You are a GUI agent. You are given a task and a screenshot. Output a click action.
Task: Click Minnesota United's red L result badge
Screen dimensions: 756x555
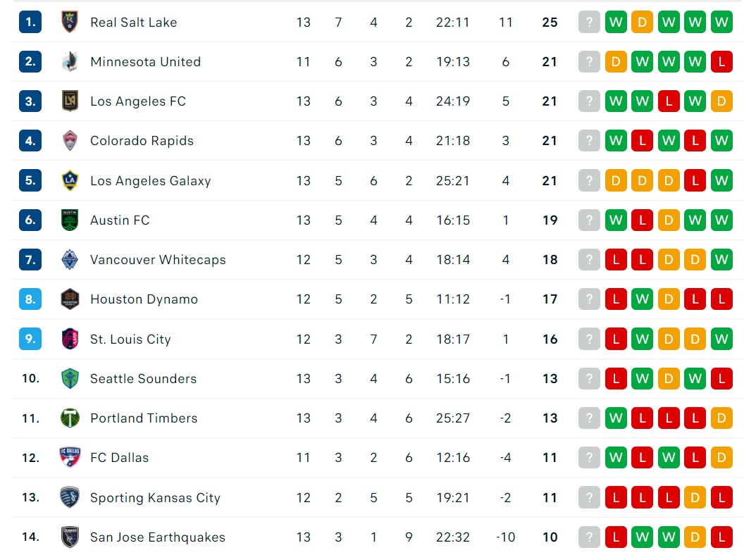[721, 62]
